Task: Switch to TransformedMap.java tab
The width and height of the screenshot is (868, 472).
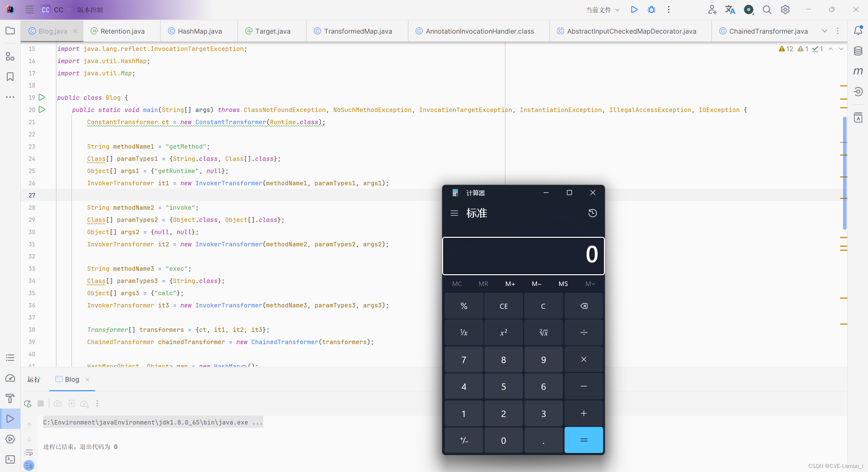Action: coord(357,31)
